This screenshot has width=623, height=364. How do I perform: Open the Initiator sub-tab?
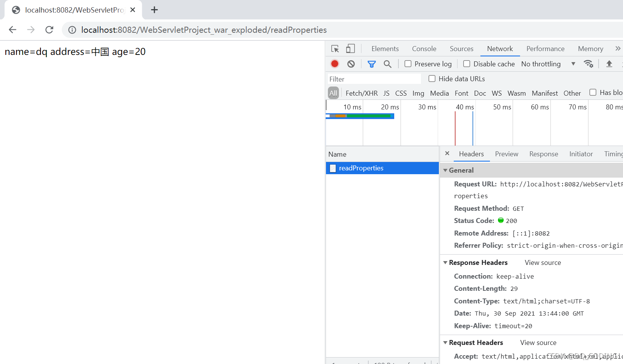(x=581, y=154)
